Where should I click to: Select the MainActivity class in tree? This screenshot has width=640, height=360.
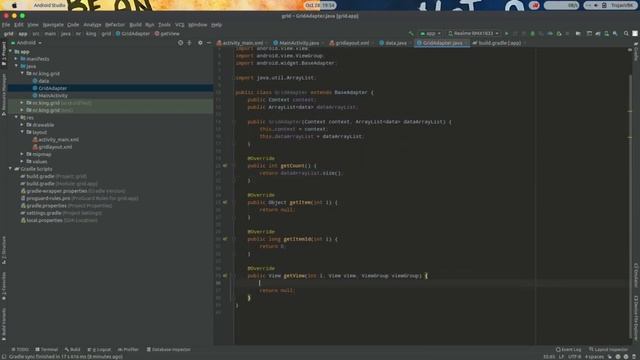pyautogui.click(x=53, y=96)
